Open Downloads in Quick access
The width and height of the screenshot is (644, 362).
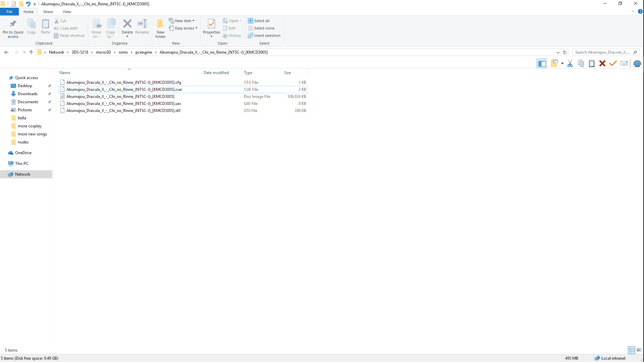click(x=28, y=94)
